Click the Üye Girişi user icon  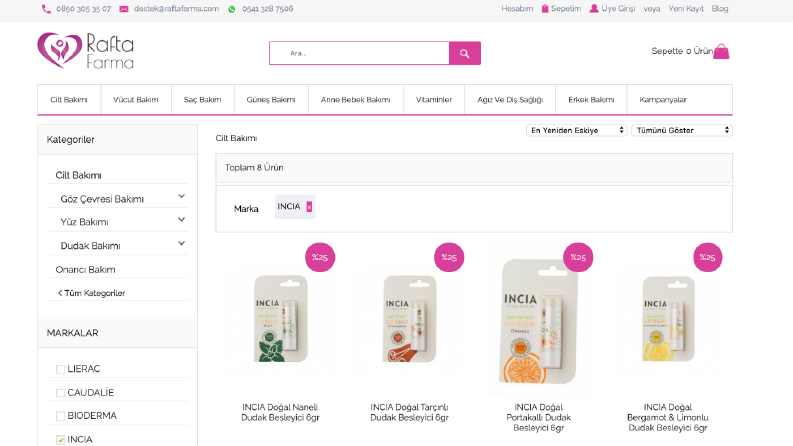[x=594, y=9]
